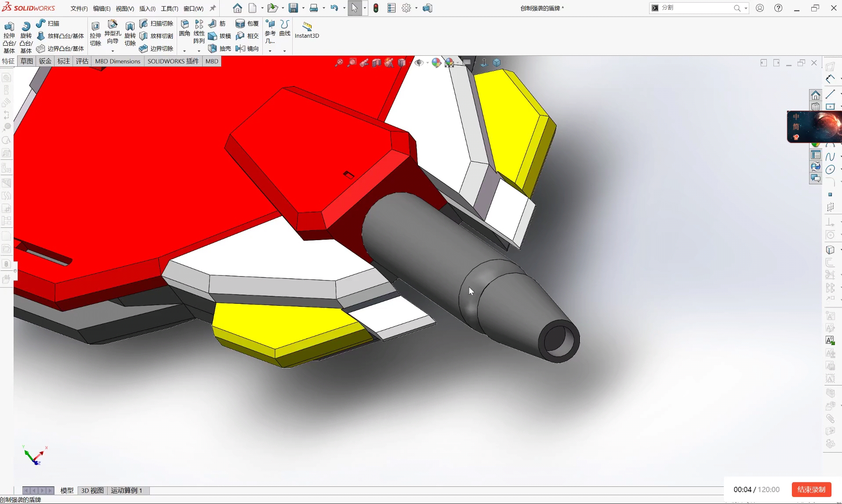
Task: Open the SOLIDWORKS Forum icon in task pane
Action: [x=816, y=178]
